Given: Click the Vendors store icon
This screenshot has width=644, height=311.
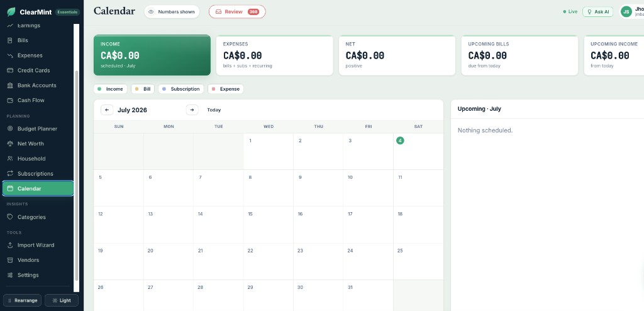Looking at the screenshot, I should [10, 260].
